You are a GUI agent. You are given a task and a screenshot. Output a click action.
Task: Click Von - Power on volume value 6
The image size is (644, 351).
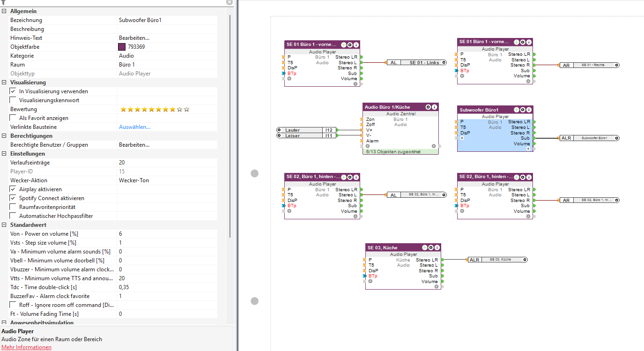(x=167, y=234)
